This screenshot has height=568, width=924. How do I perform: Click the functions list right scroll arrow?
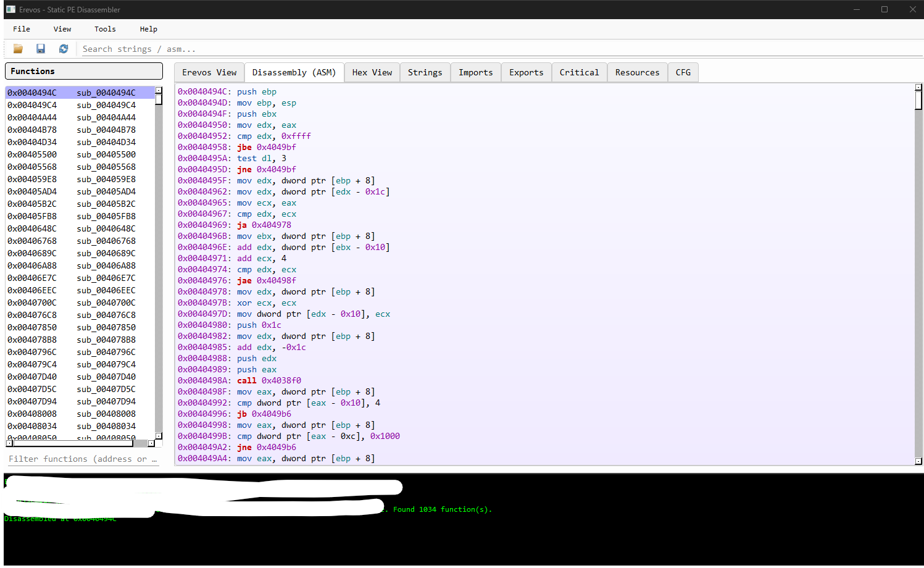click(151, 443)
